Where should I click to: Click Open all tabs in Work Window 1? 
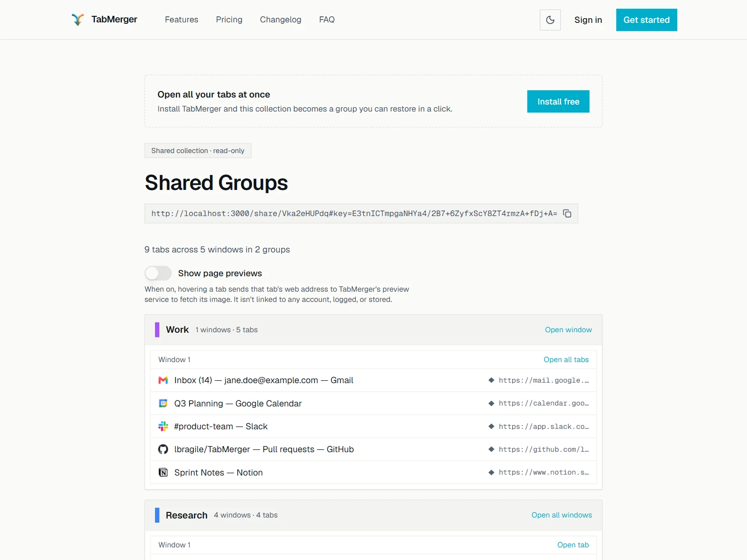pyautogui.click(x=566, y=359)
